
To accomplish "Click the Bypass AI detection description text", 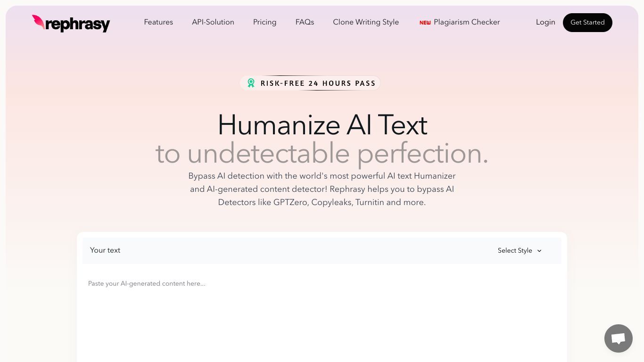I will [322, 189].
